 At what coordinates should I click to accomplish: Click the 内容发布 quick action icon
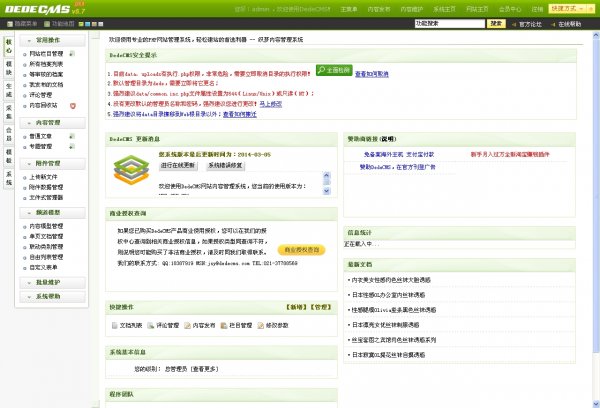point(188,325)
